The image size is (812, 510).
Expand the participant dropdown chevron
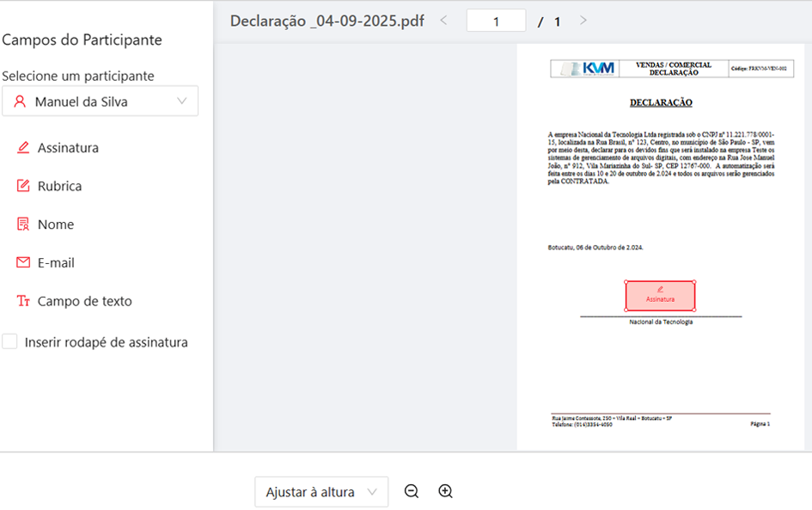coord(182,101)
